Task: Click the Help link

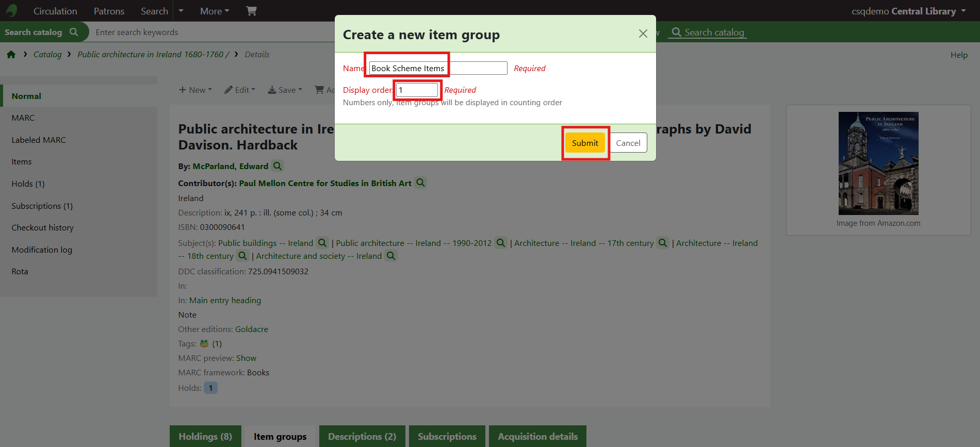Action: coord(959,55)
